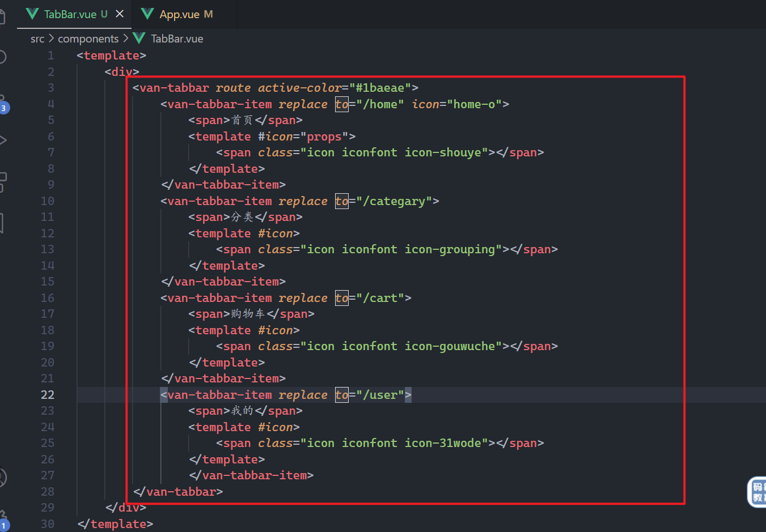Click the Vue file icon in breadcrumbs

point(139,38)
